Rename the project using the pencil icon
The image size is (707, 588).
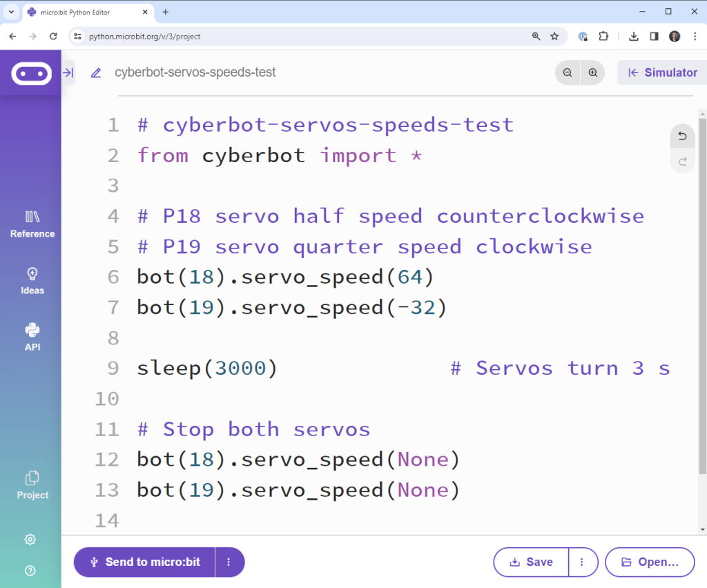(95, 72)
